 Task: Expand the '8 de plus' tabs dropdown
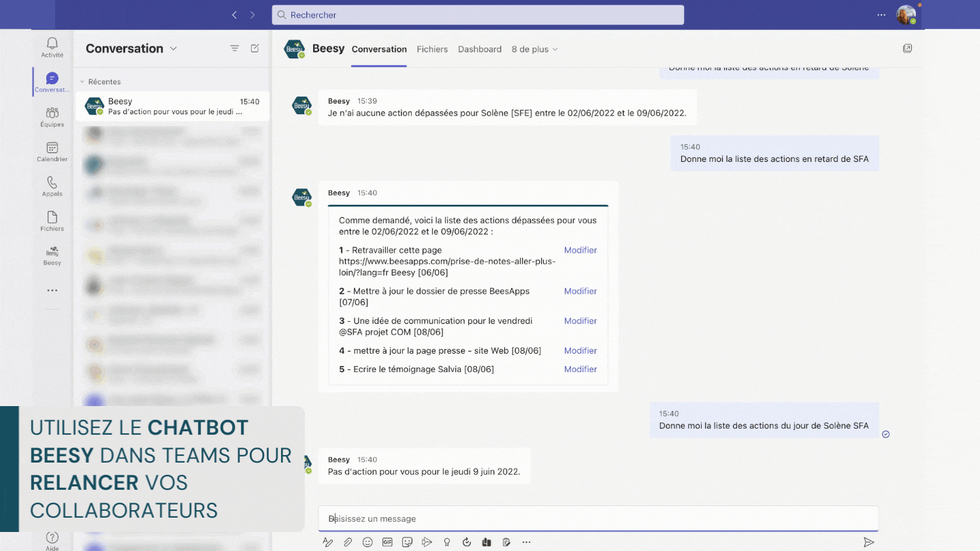[x=535, y=49]
